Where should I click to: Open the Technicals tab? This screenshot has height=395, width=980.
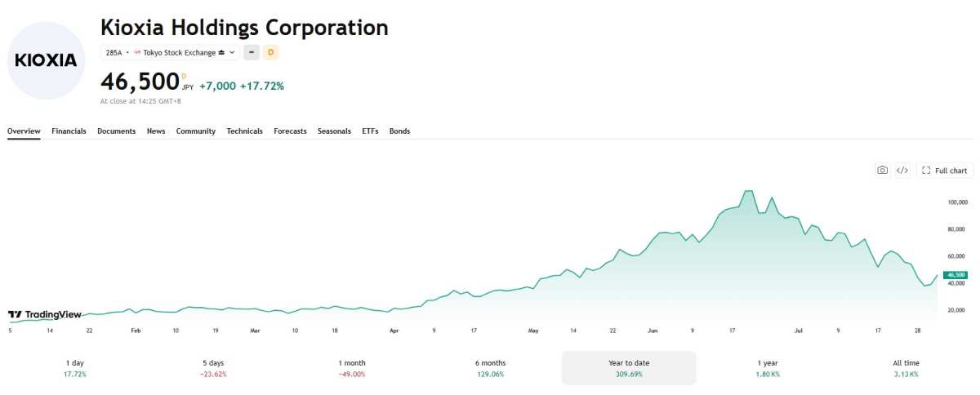pyautogui.click(x=245, y=131)
